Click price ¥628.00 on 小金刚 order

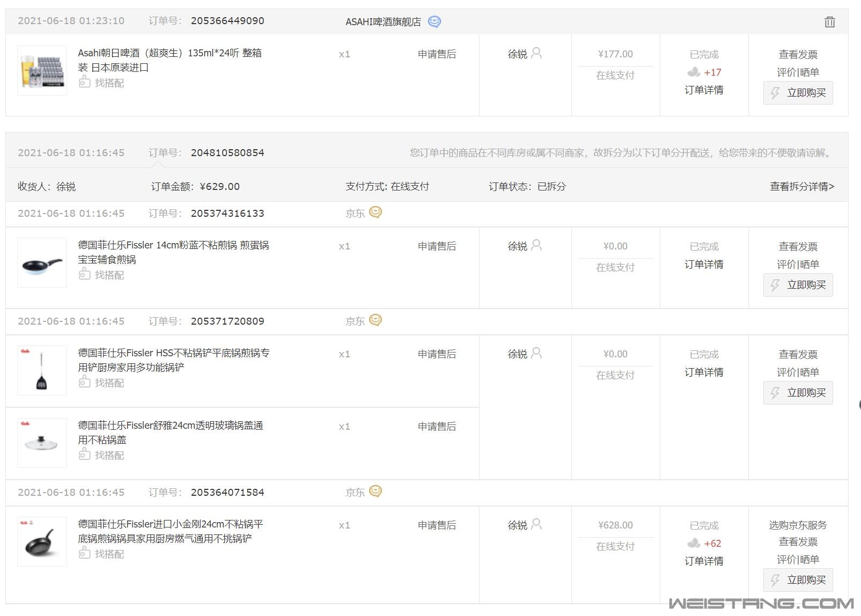[615, 525]
